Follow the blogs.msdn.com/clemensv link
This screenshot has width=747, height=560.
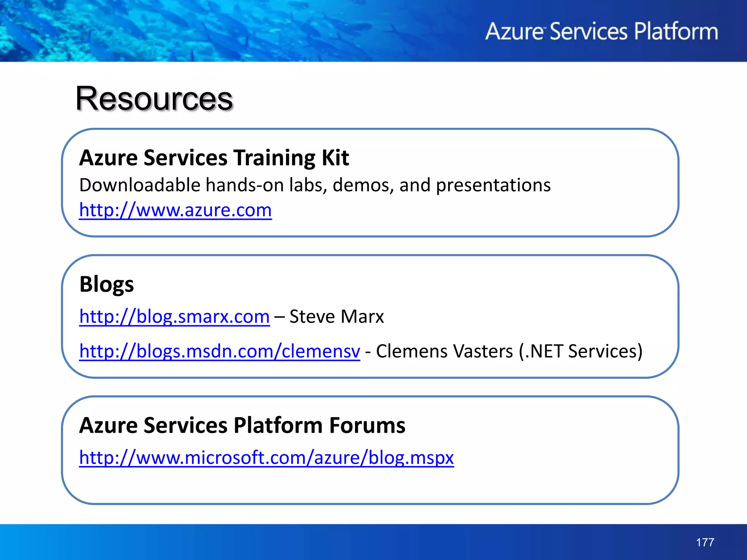pyautogui.click(x=220, y=351)
